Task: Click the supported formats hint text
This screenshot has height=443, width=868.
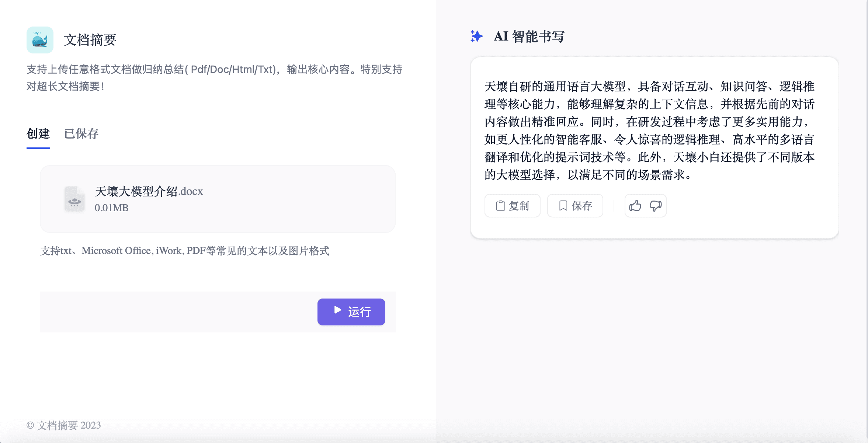Action: coord(184,251)
